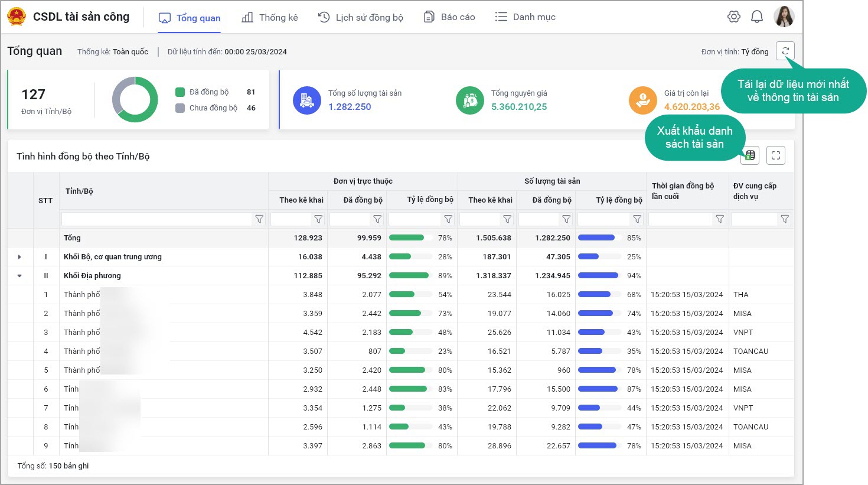This screenshot has width=868, height=485.
Task: Expand table to fullscreen view
Action: pyautogui.click(x=775, y=155)
